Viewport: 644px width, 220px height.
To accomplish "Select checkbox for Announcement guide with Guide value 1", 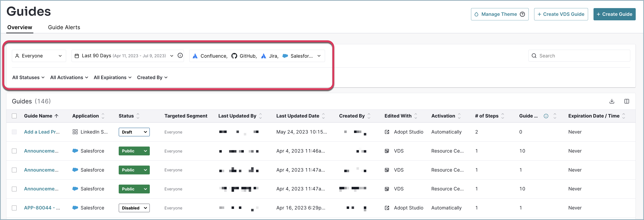I will [14, 170].
